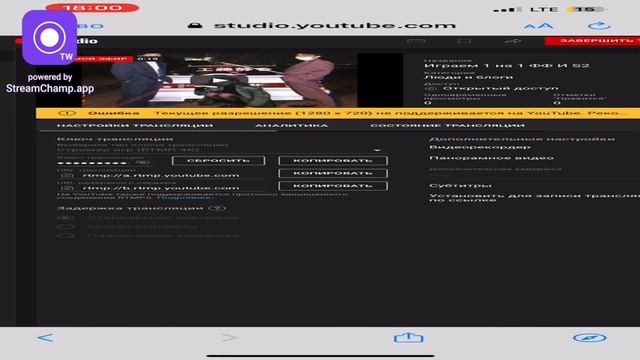
Task: Select the third stream latency radio option
Action: pos(65,236)
